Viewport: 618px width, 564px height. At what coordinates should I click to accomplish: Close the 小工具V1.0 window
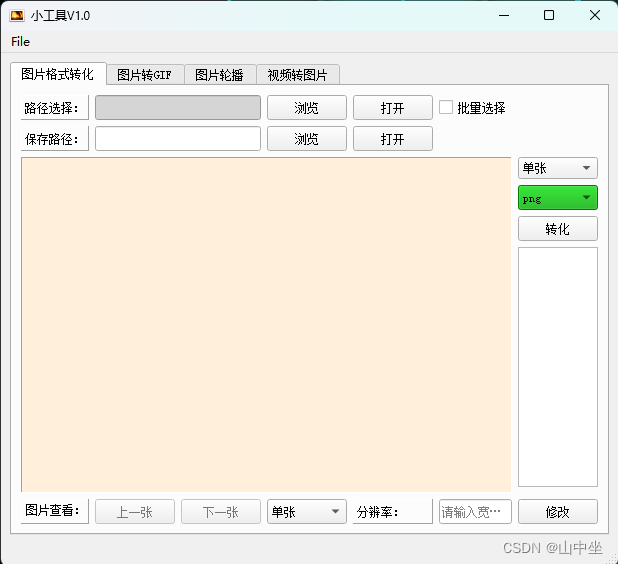[x=595, y=15]
